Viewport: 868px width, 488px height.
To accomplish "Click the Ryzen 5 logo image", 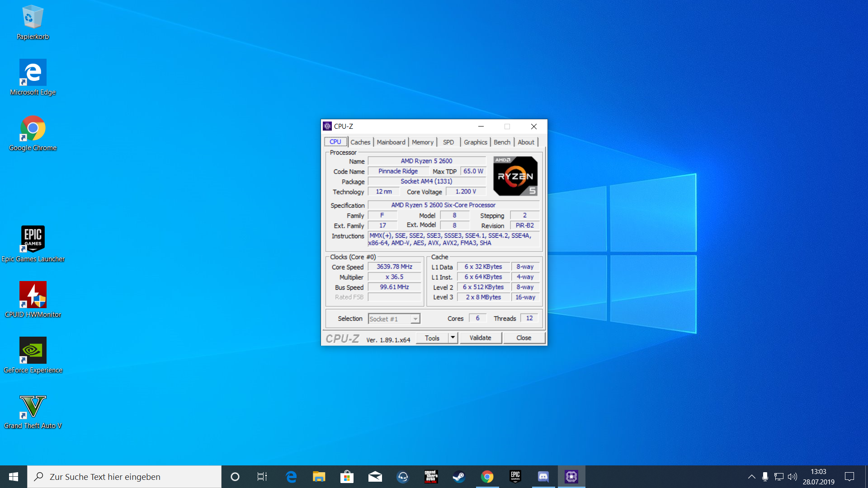I will click(515, 176).
